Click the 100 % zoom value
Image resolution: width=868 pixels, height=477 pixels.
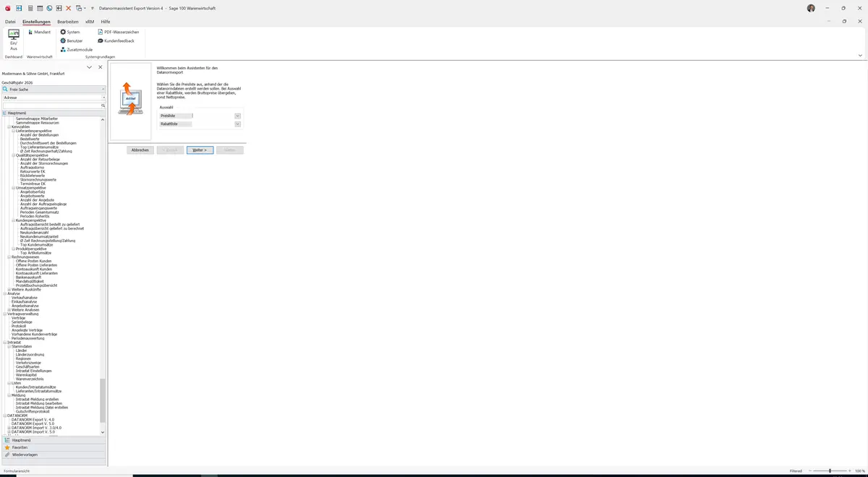(860, 470)
